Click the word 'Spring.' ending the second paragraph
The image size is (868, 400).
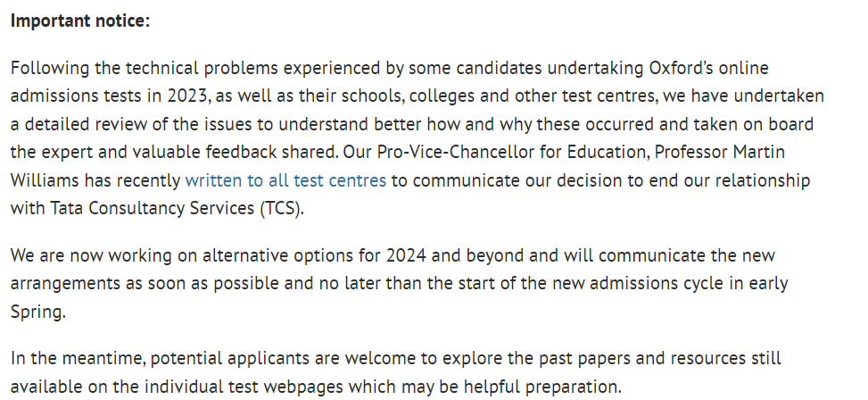[38, 312]
